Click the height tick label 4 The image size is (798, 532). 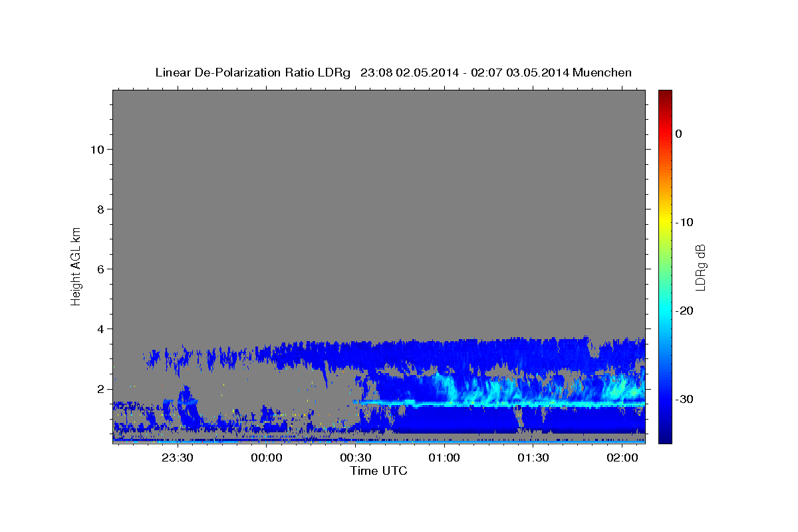coord(100,329)
